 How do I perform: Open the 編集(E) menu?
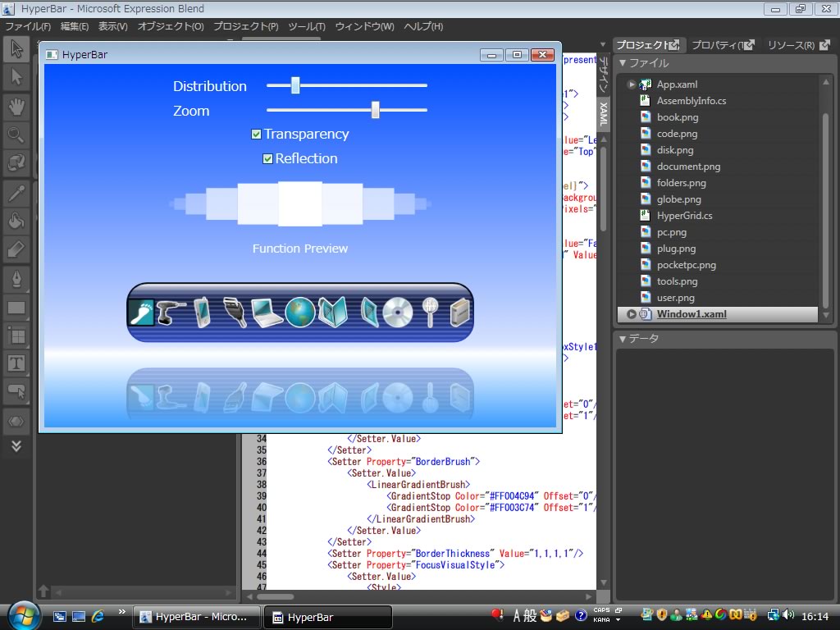75,26
